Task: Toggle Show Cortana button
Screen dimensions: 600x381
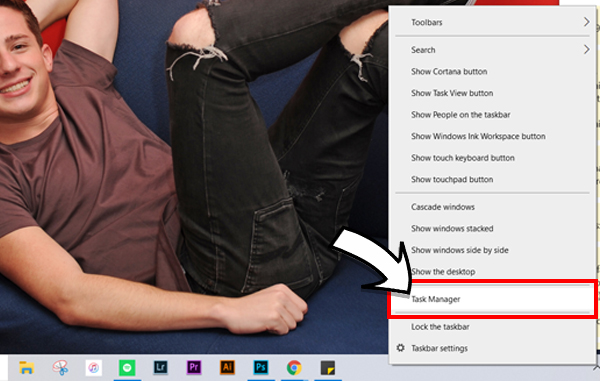Action: pyautogui.click(x=492, y=72)
